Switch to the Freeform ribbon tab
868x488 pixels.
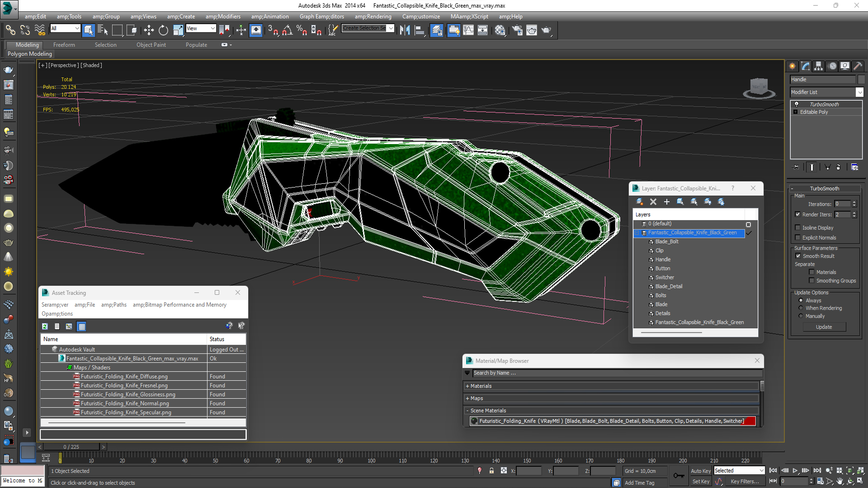pyautogui.click(x=64, y=45)
